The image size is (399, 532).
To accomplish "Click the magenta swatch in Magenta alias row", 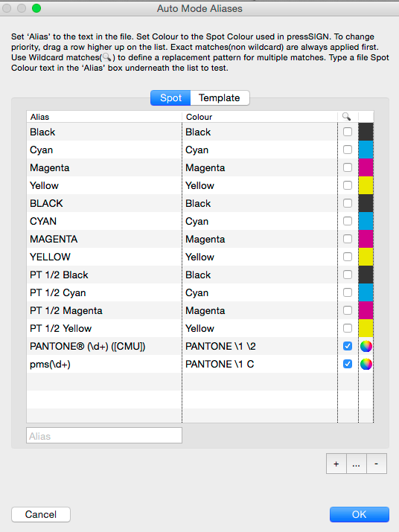I will [x=366, y=167].
